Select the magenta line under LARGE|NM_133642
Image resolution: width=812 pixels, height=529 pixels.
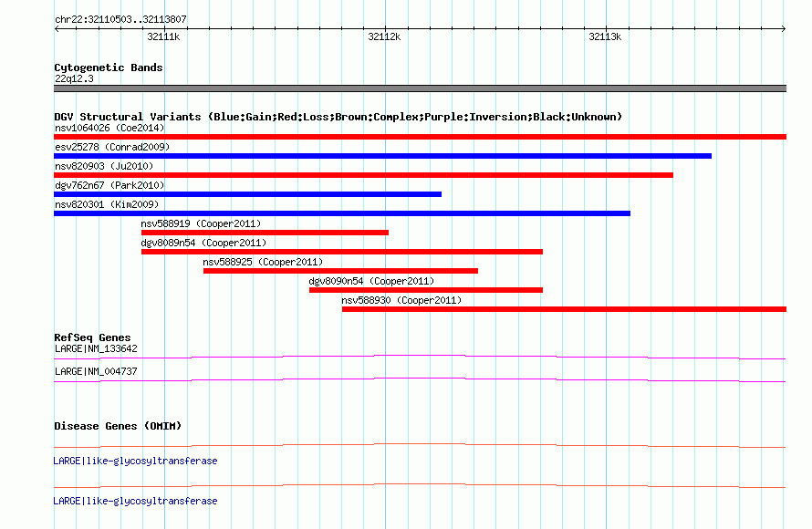(x=420, y=357)
